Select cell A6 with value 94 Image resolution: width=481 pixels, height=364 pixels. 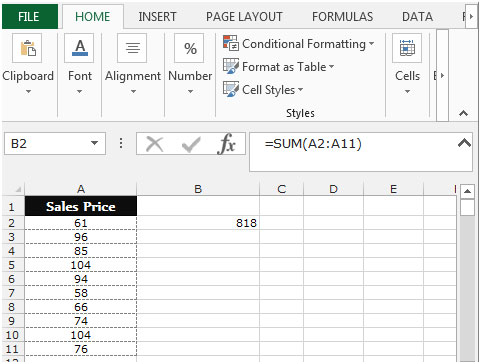tap(81, 279)
